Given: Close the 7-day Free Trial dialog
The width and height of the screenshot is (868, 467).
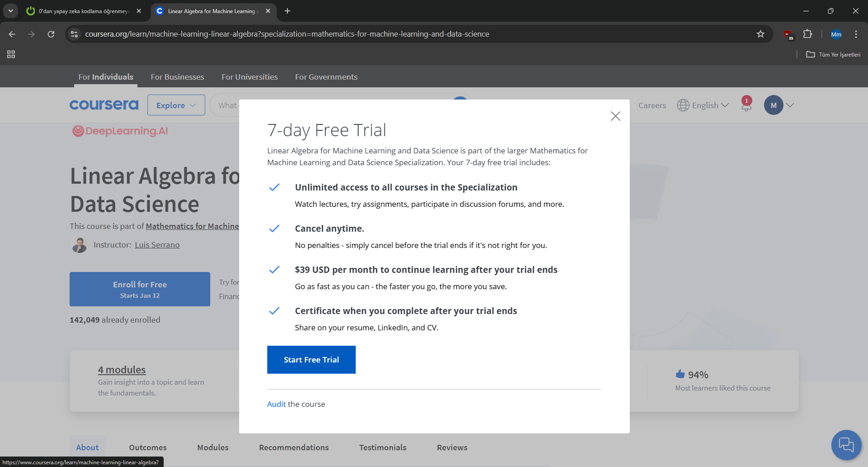Looking at the screenshot, I should click(x=615, y=116).
